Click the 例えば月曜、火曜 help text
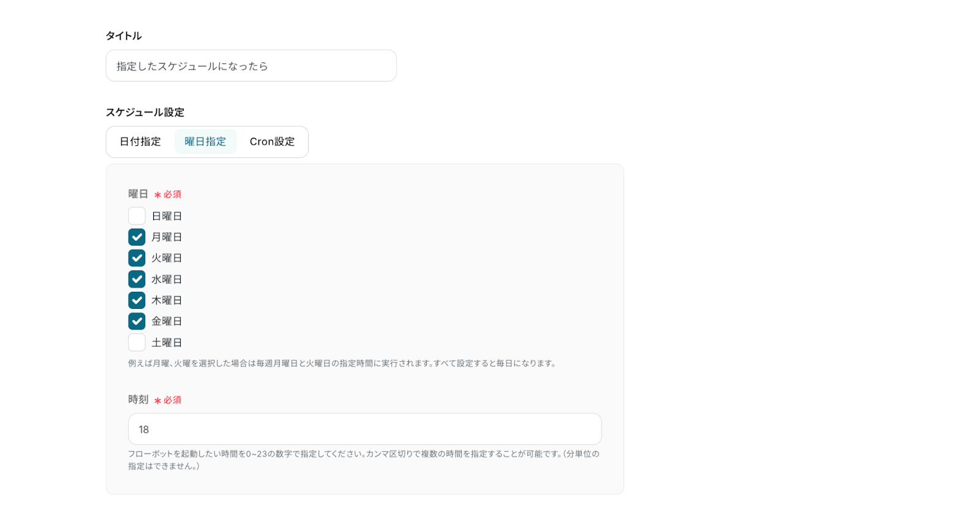Image resolution: width=980 pixels, height=513 pixels. [342, 363]
